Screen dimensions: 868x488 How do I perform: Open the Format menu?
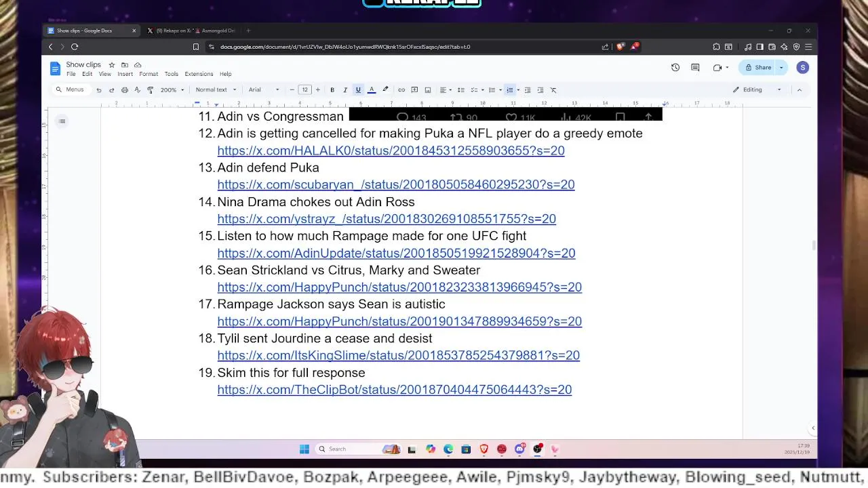tap(149, 74)
